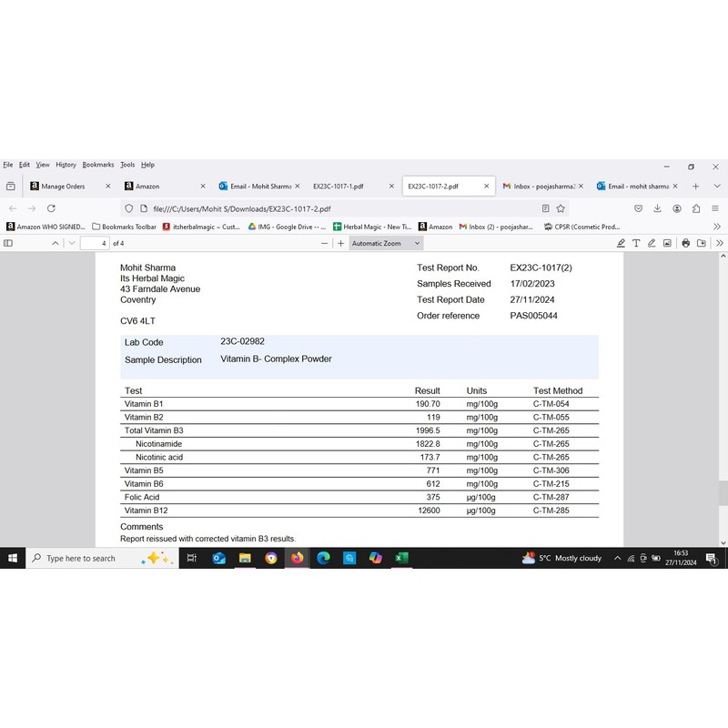This screenshot has height=728, width=728.
Task: Go to next PDF page
Action: point(72,244)
